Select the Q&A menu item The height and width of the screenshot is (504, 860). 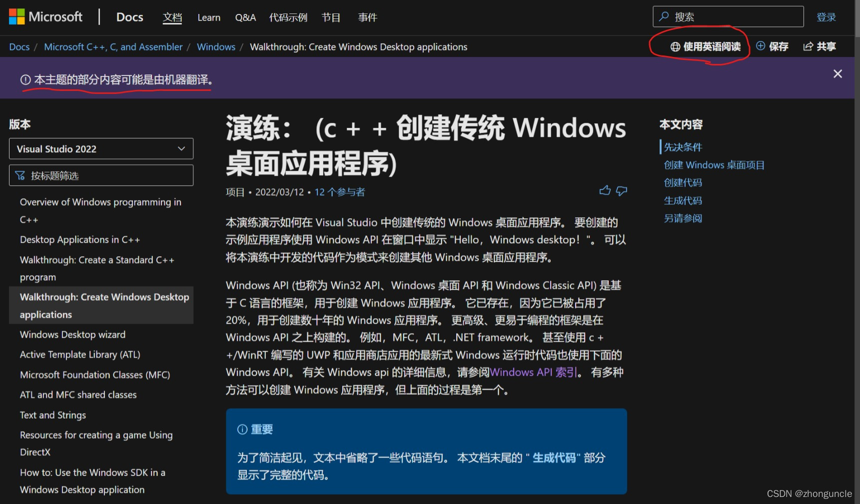click(x=245, y=17)
